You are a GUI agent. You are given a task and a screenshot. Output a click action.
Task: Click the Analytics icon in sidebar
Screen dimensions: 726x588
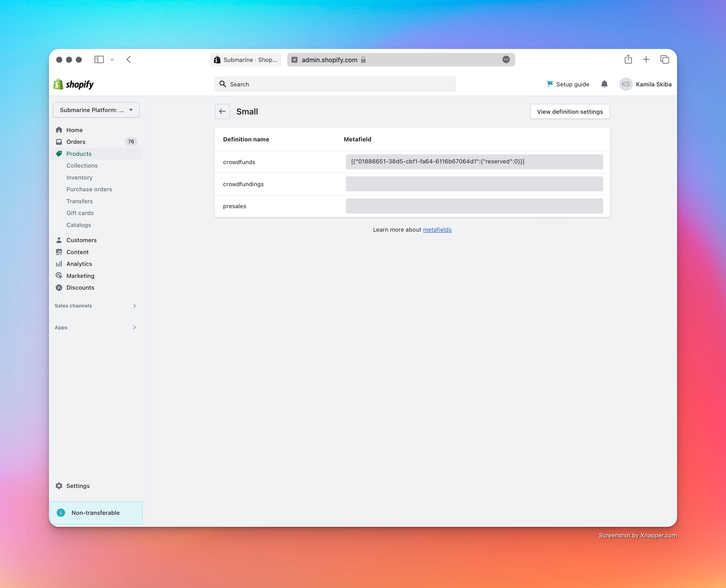59,264
